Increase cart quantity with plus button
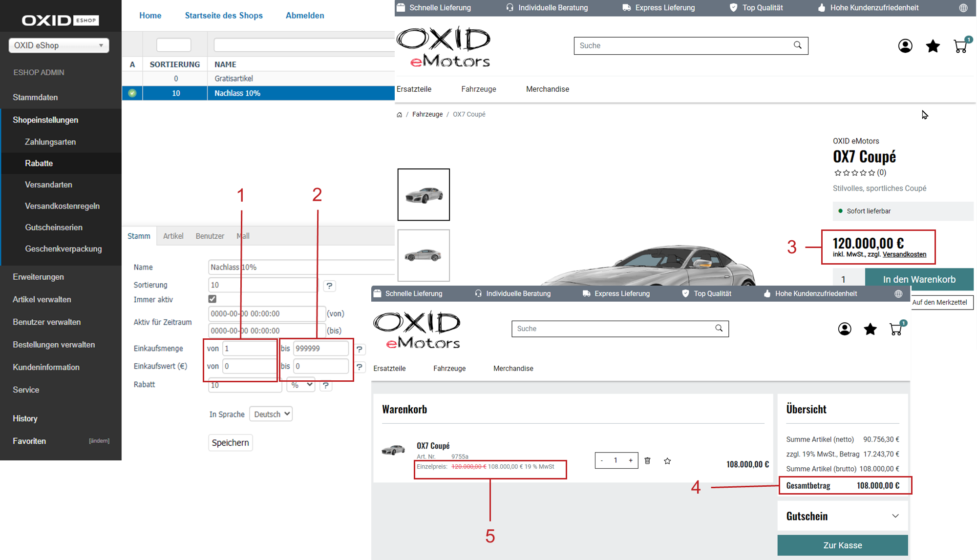977x560 pixels. click(631, 460)
